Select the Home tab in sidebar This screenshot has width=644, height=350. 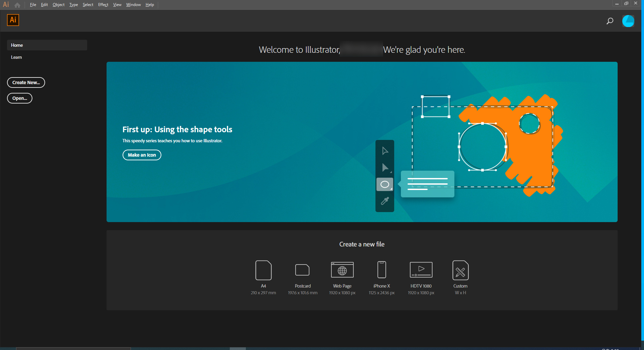[47, 45]
